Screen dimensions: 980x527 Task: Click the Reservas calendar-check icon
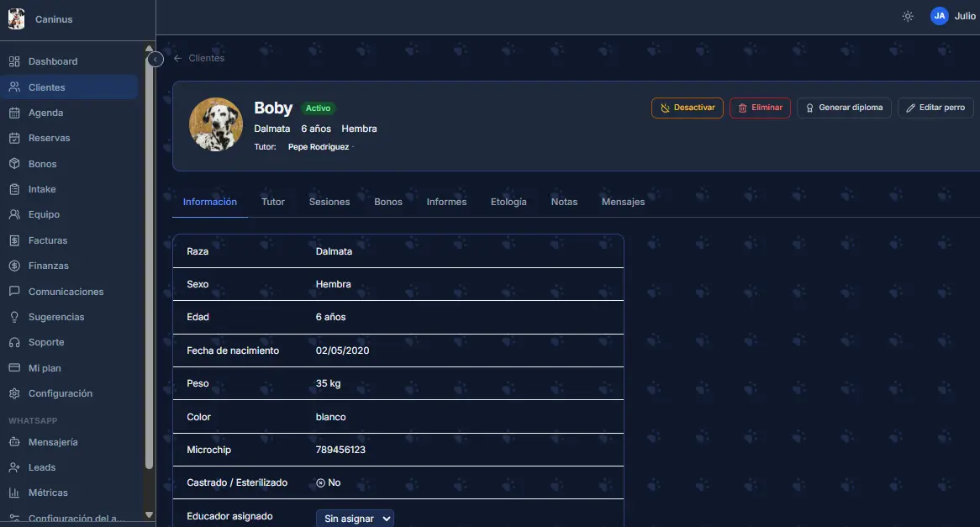tap(14, 138)
